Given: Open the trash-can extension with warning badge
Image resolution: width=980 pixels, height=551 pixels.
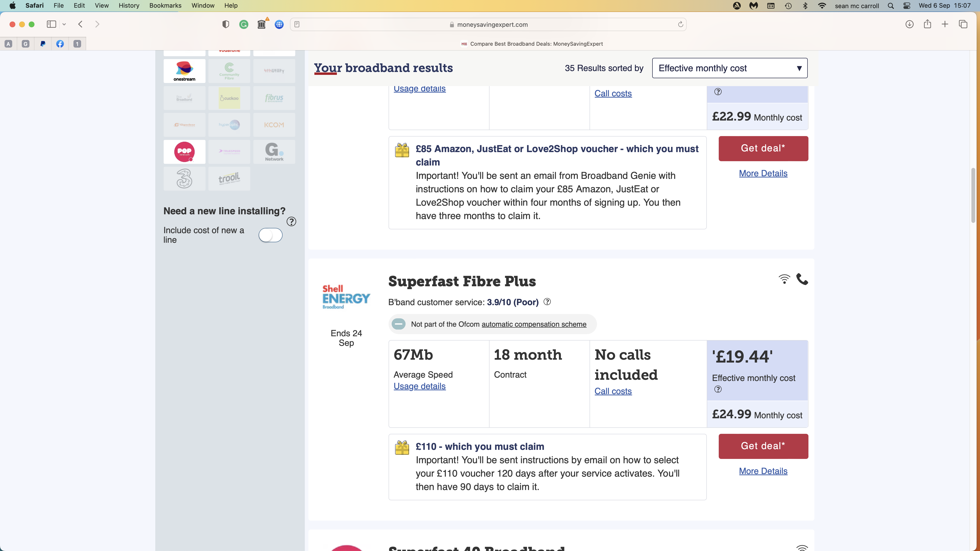Looking at the screenshot, I should pos(262,24).
